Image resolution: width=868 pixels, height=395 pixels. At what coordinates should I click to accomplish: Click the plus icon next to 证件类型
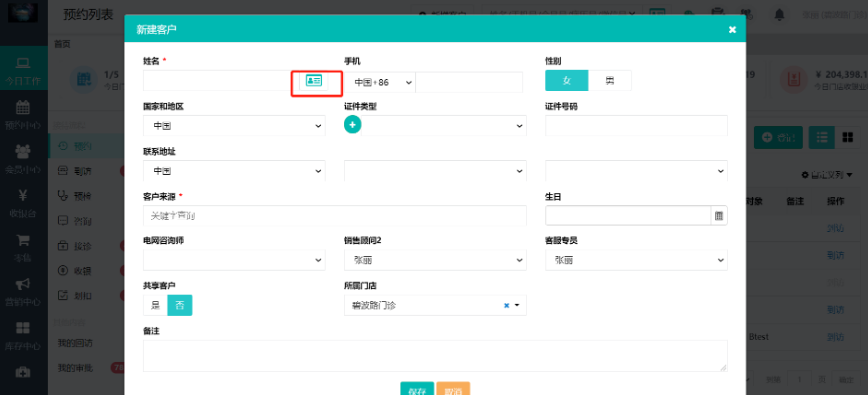(x=353, y=125)
